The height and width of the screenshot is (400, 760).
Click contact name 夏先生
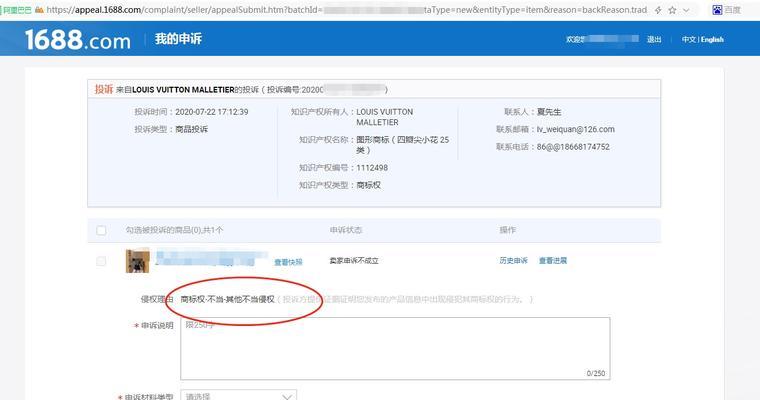pyautogui.click(x=549, y=112)
